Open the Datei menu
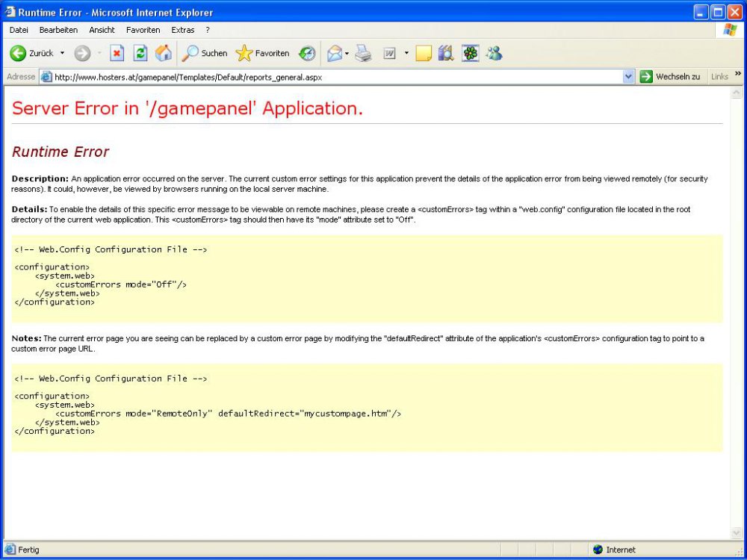The image size is (747, 560). (x=19, y=30)
